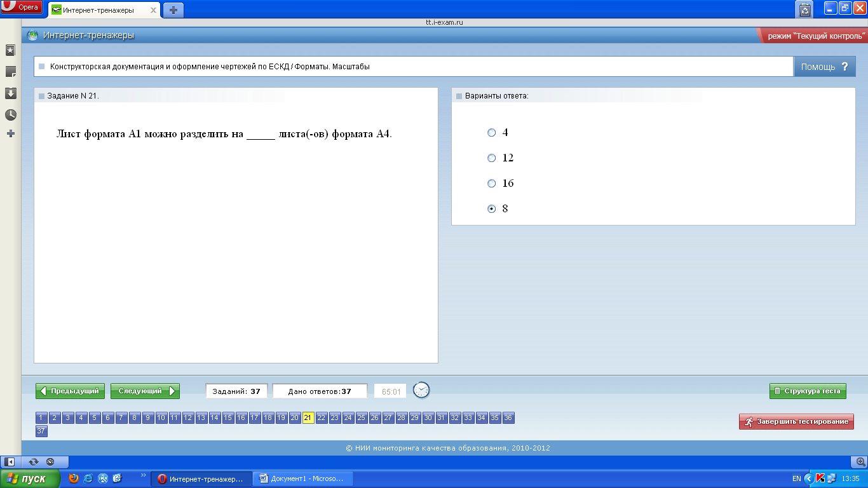Screen dimensions: 868x488
Task: Launch Firefox from the quick launch bar
Action: [74, 478]
